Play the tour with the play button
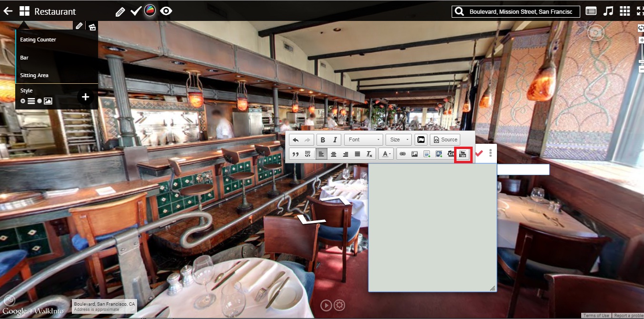This screenshot has width=644, height=319. [326, 305]
